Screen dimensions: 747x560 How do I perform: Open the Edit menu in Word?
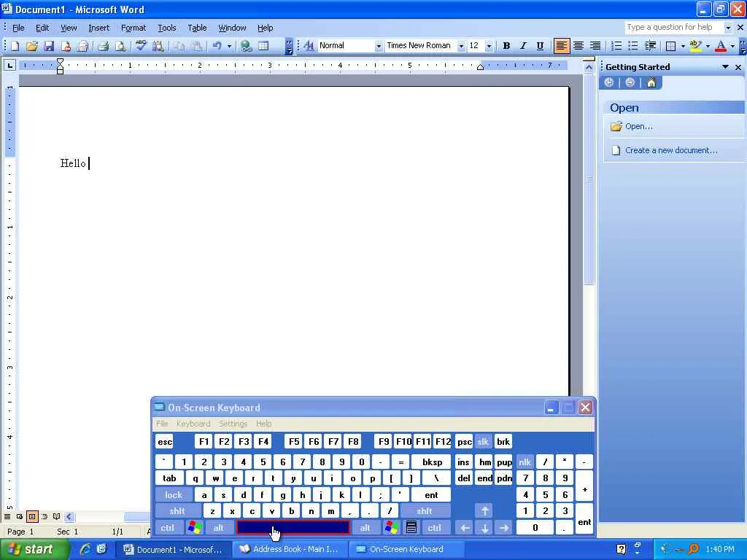(42, 28)
